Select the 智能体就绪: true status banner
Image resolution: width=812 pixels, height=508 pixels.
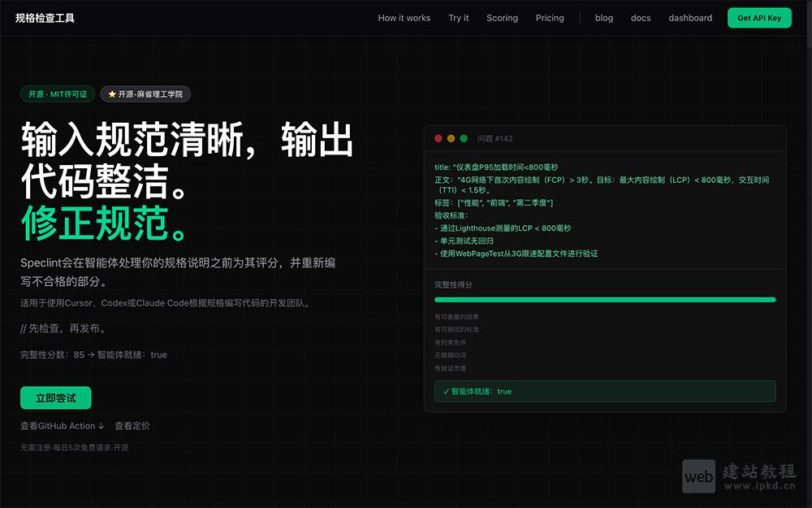coord(604,391)
